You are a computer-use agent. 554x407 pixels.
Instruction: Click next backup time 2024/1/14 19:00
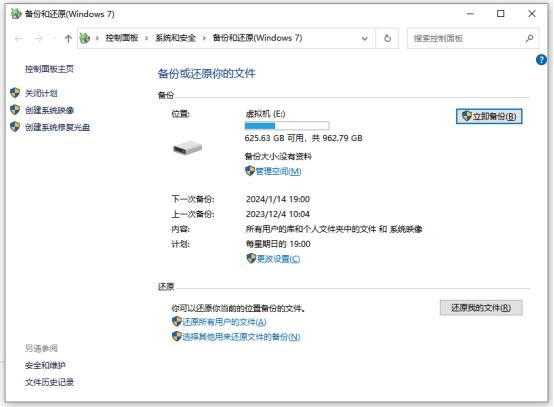(x=278, y=199)
